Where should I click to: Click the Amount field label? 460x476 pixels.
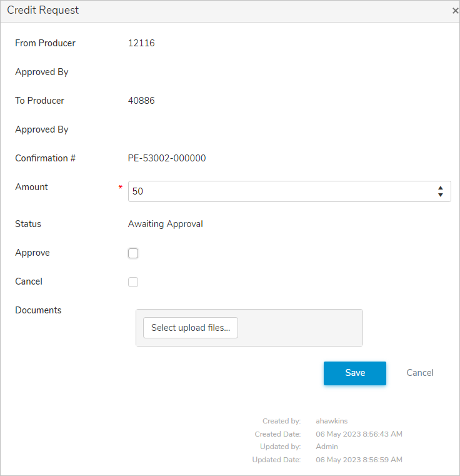click(32, 187)
